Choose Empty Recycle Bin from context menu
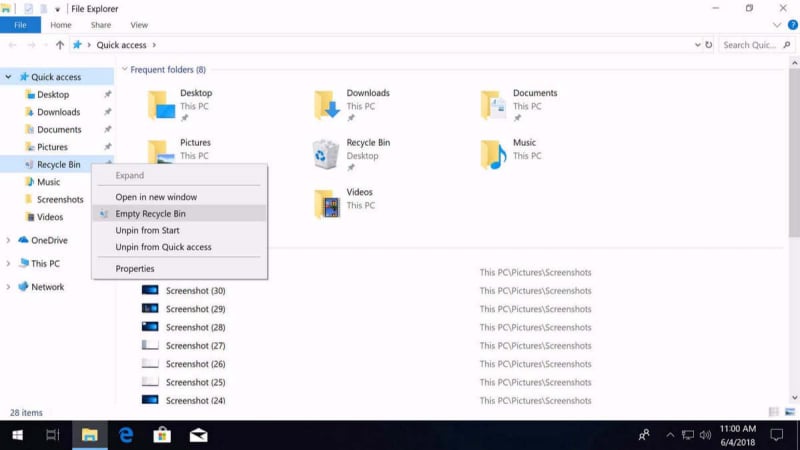This screenshot has width=800, height=450. 150,213
